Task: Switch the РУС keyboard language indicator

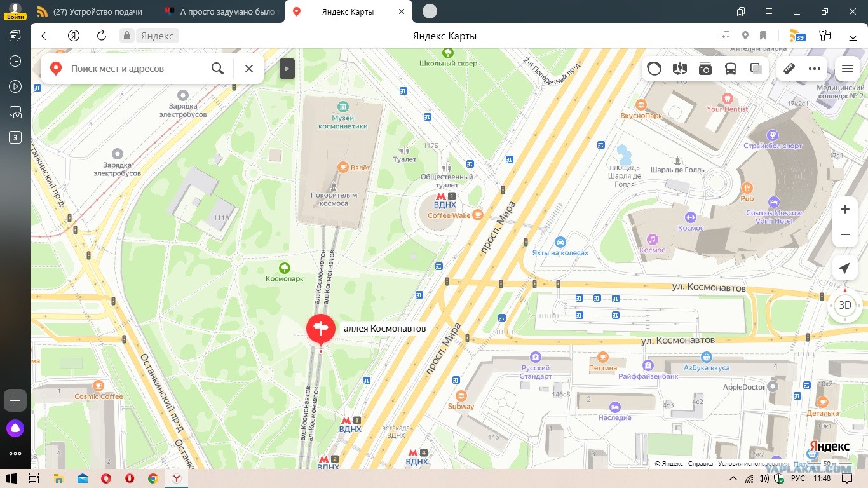Action: point(797,478)
